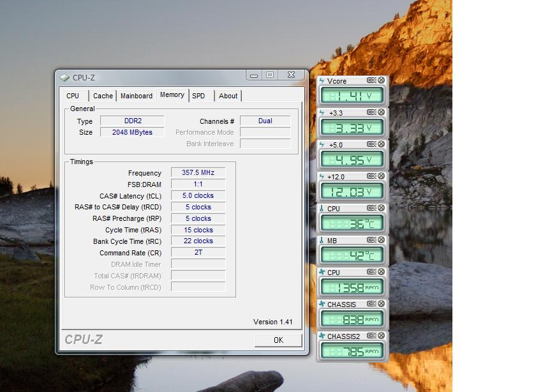Click the empty Performance Mode field
This screenshot has width=536, height=392.
pos(265,132)
